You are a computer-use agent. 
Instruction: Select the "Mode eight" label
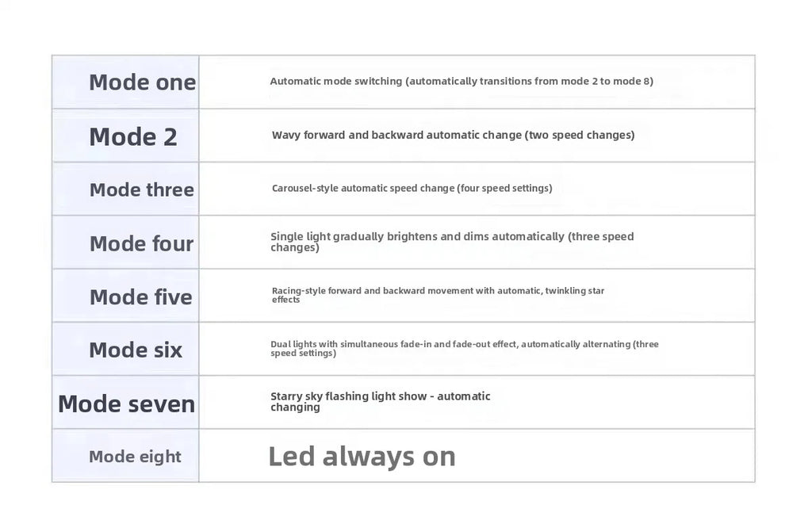136,457
